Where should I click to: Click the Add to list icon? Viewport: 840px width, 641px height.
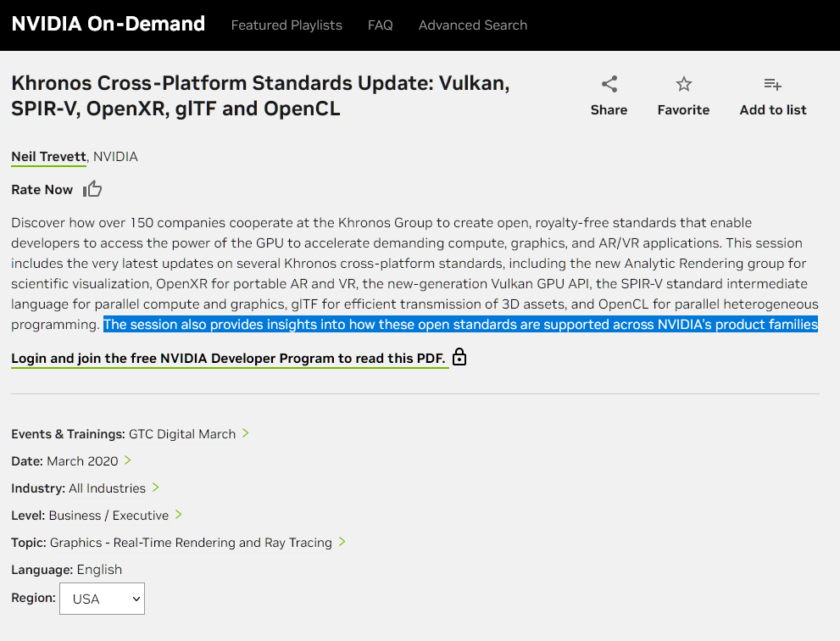(x=772, y=84)
